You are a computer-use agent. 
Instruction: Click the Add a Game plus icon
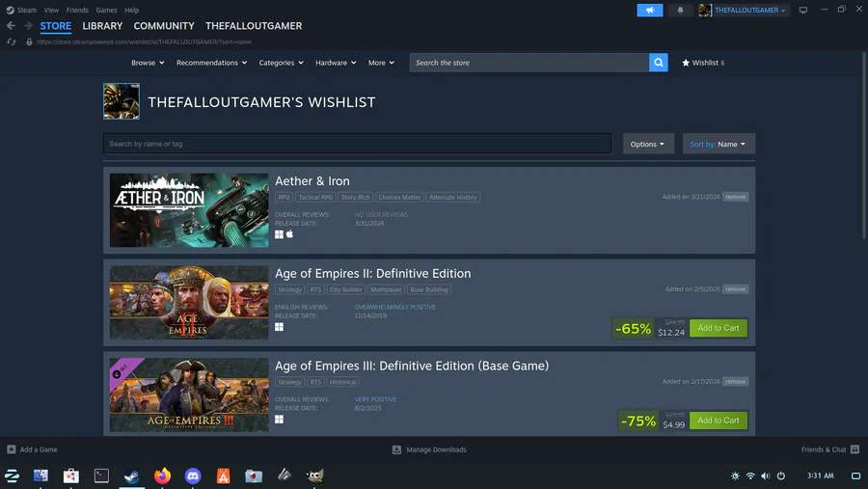point(11,449)
